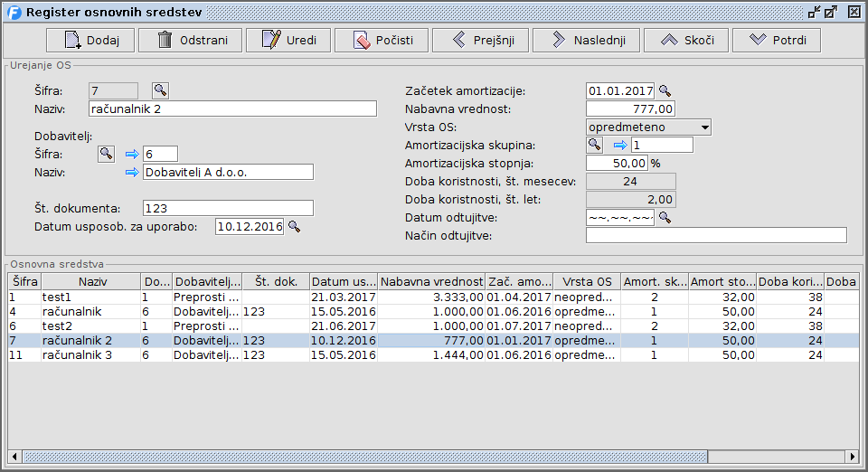868x472 pixels.
Task: Click blue arrow beside supplier code field
Action: 132,155
